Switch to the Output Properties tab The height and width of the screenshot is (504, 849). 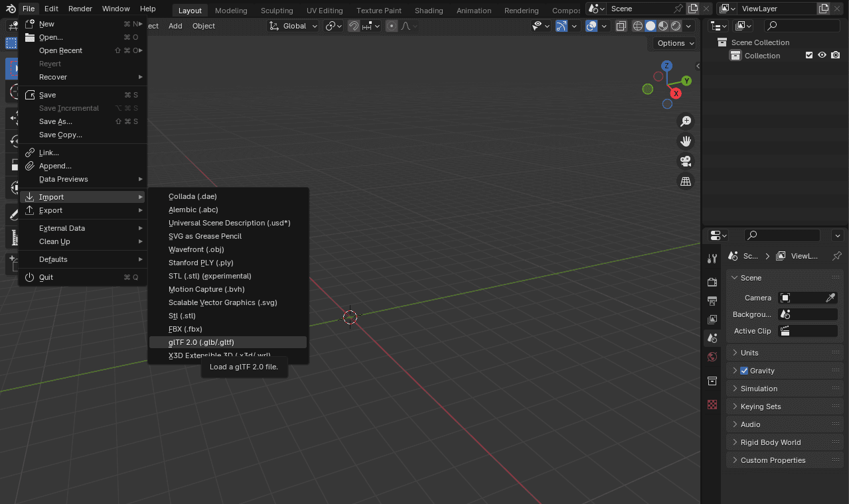click(x=712, y=300)
